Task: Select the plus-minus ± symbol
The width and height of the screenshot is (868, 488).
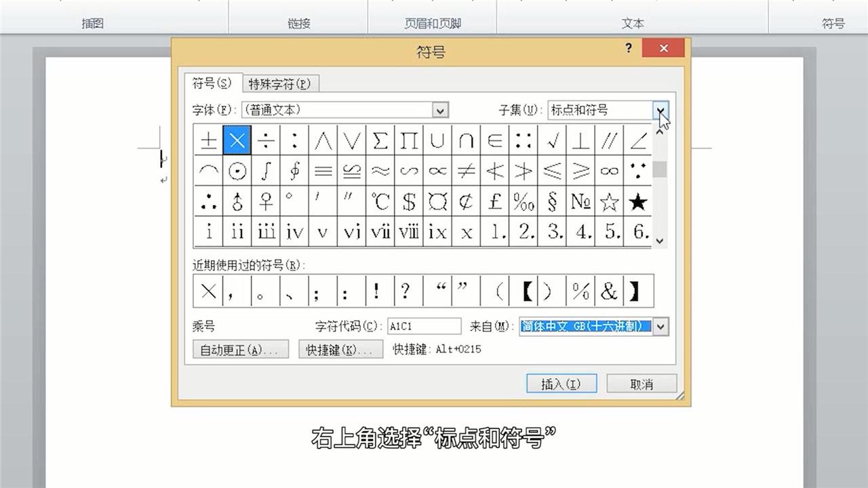Action: pyautogui.click(x=208, y=140)
